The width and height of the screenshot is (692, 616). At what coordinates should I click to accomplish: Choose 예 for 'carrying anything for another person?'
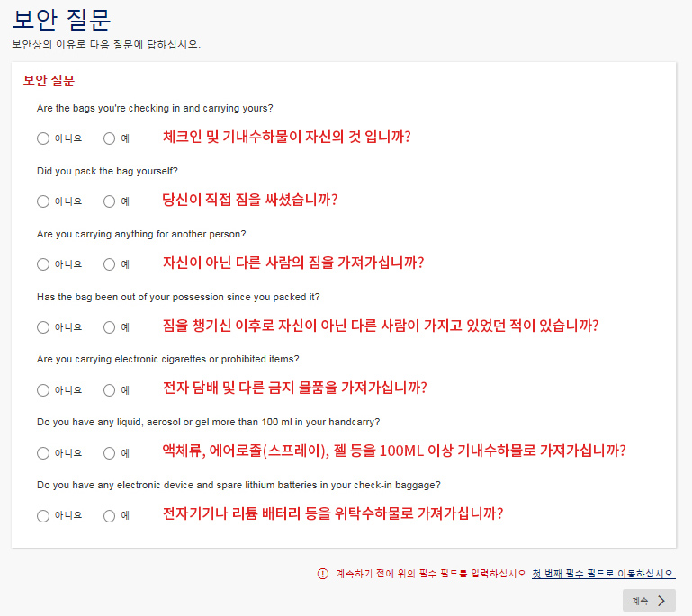click(x=109, y=264)
